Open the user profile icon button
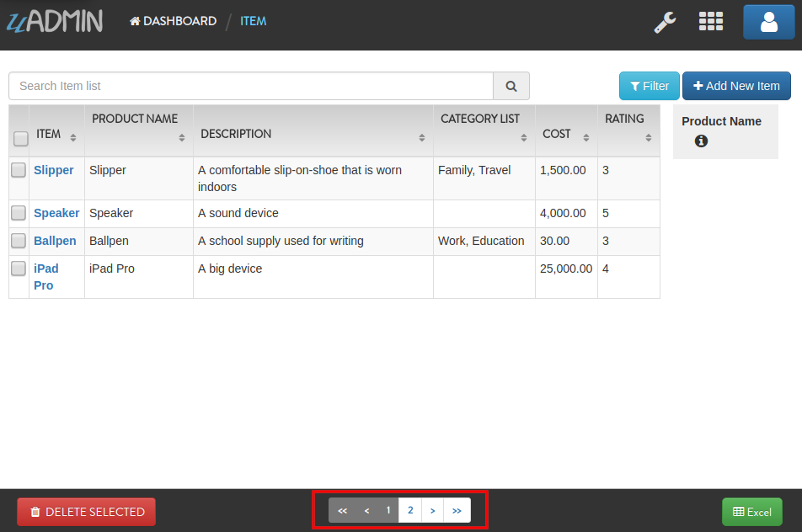Screen dimensions: 802x532 coord(769,22)
